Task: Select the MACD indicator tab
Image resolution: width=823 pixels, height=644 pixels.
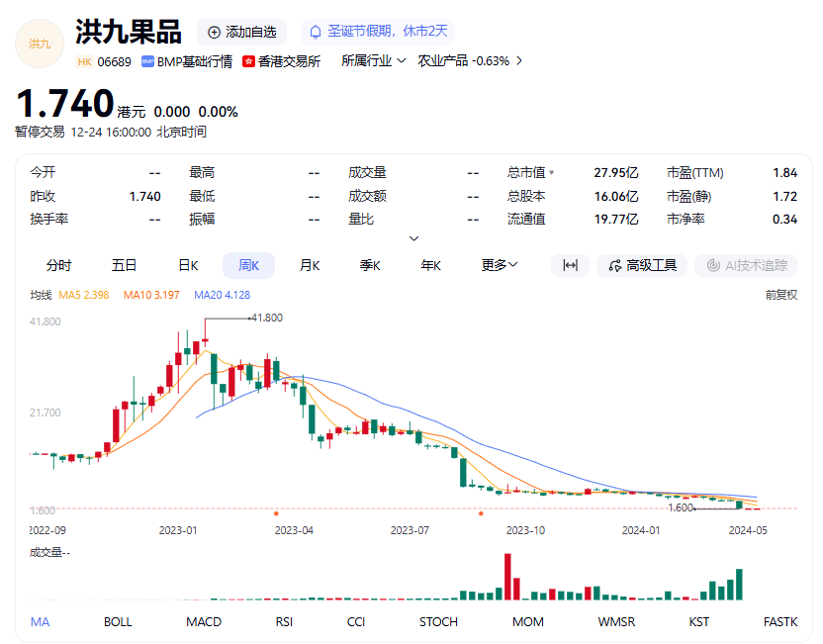Action: (x=204, y=622)
